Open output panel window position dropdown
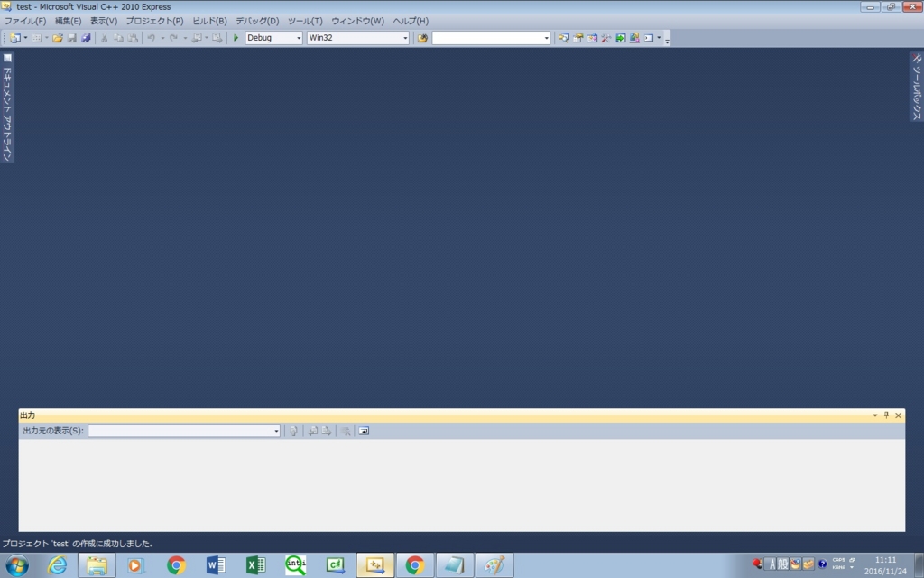This screenshot has width=924, height=578. click(x=875, y=415)
